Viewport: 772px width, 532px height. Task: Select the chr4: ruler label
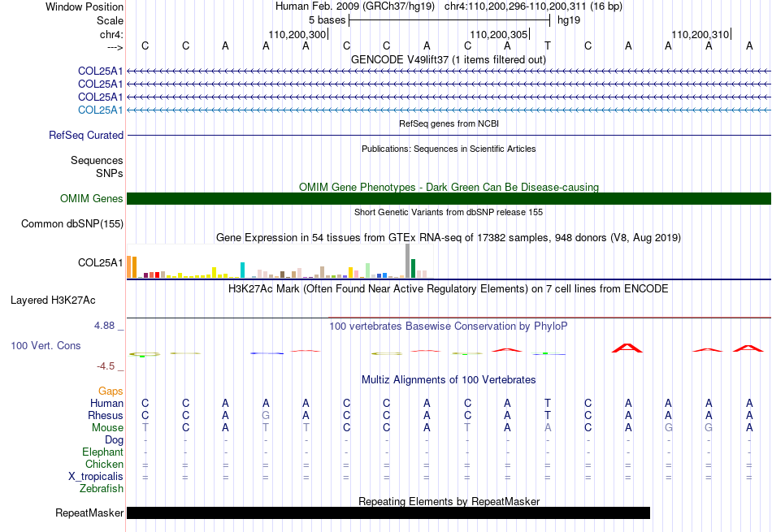point(111,34)
